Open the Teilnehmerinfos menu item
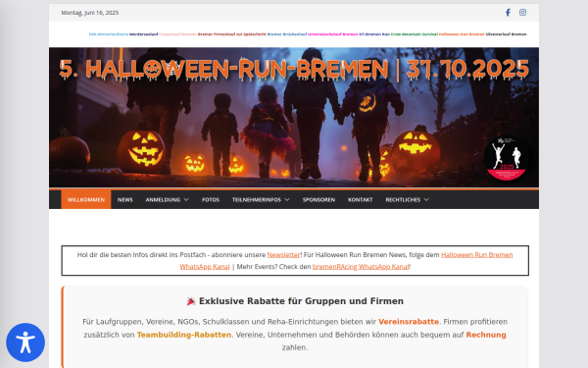This screenshot has height=368, width=588. 256,200
